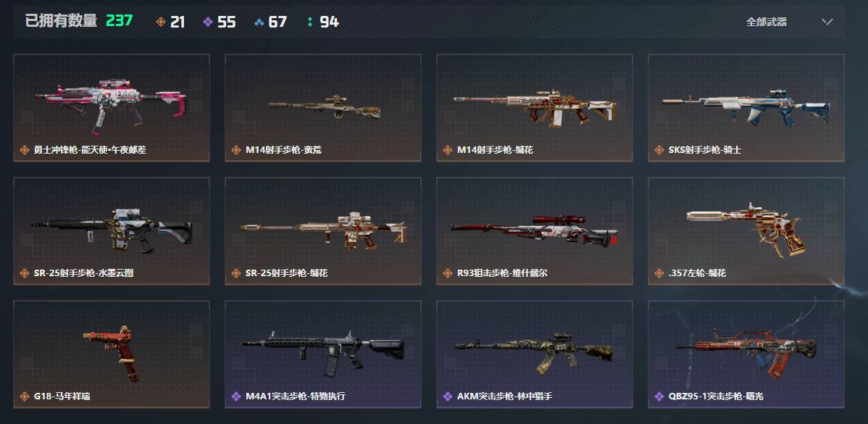Click the orange legendary rarity count icon

pos(161,22)
